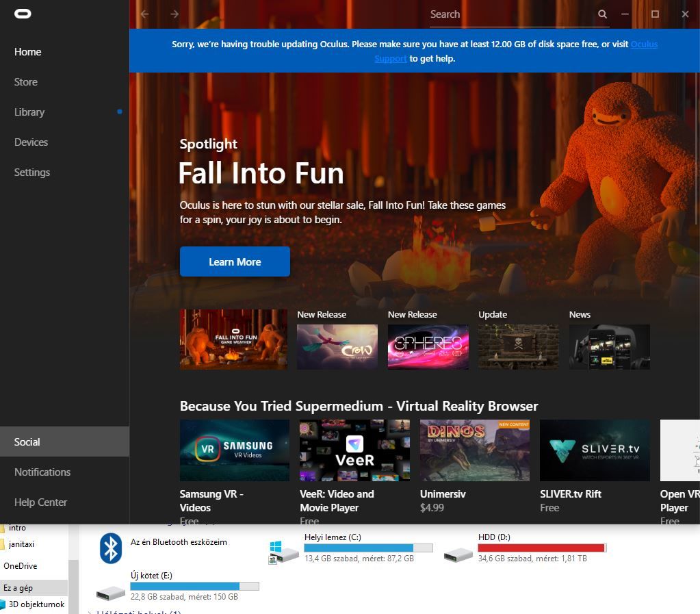Open the VeeR app tile
This screenshot has height=614, width=700.
tap(355, 450)
